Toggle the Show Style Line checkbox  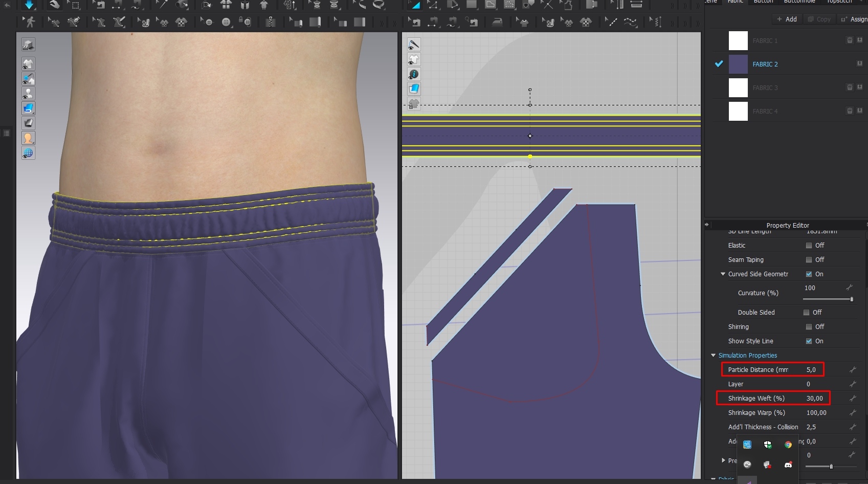click(x=809, y=341)
